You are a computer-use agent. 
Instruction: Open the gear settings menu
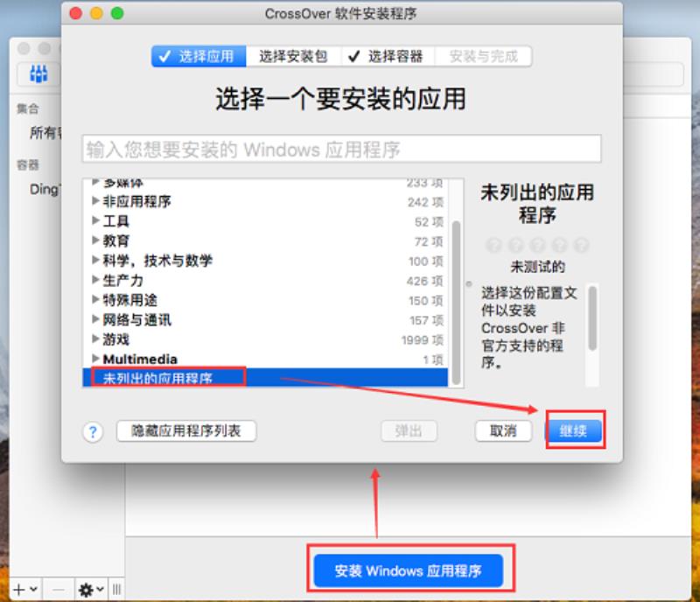[91, 590]
